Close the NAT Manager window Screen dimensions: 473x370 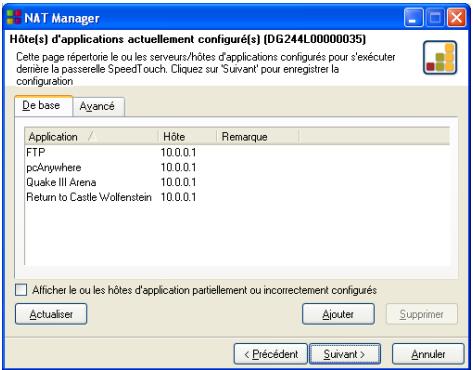coord(456,17)
